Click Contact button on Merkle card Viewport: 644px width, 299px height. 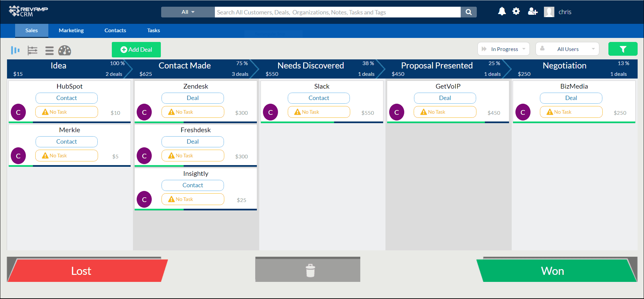point(66,142)
